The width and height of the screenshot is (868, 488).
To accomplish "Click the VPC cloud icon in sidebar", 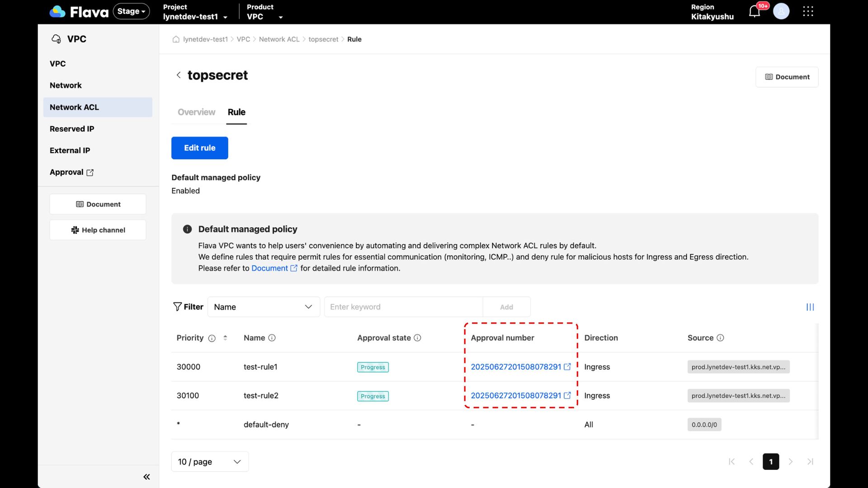I will [56, 39].
